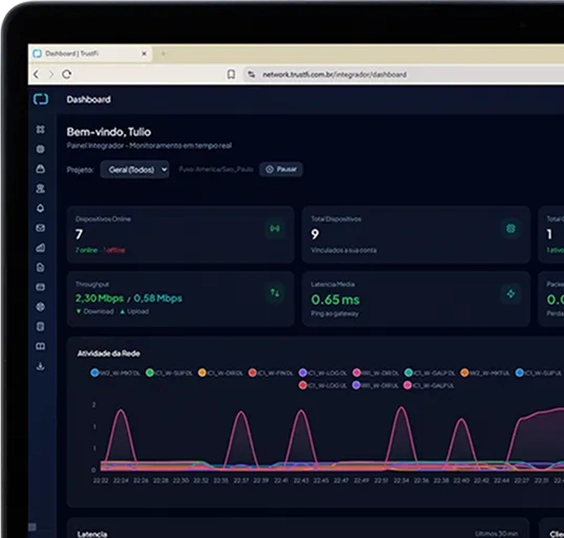The height and width of the screenshot is (538, 564).
Task: Click the Dispositivos Online value 7
Action: coord(79,234)
